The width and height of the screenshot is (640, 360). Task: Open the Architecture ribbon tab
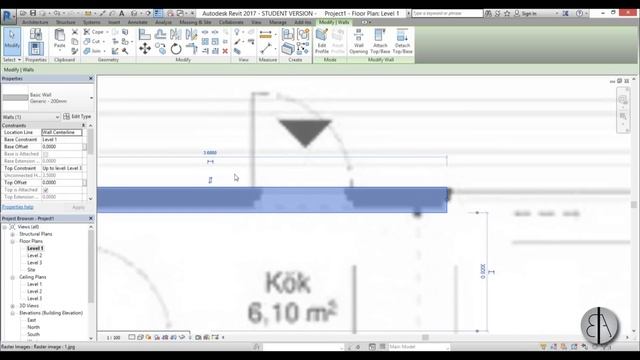35,22
